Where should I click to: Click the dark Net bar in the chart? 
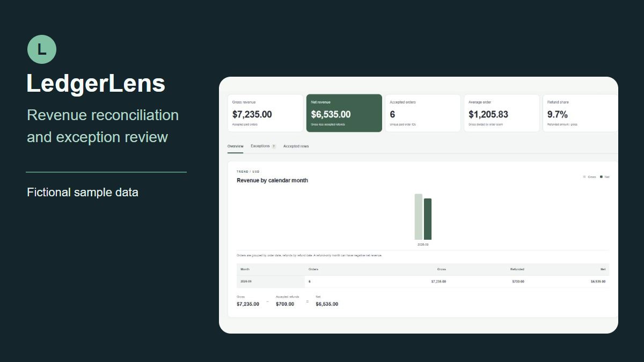pos(428,219)
